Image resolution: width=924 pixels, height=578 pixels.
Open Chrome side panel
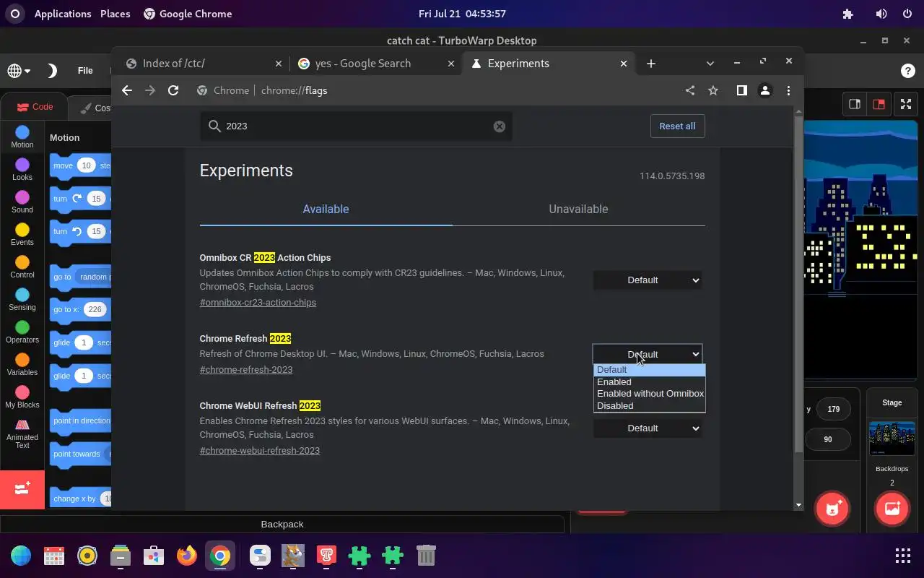tap(741, 90)
